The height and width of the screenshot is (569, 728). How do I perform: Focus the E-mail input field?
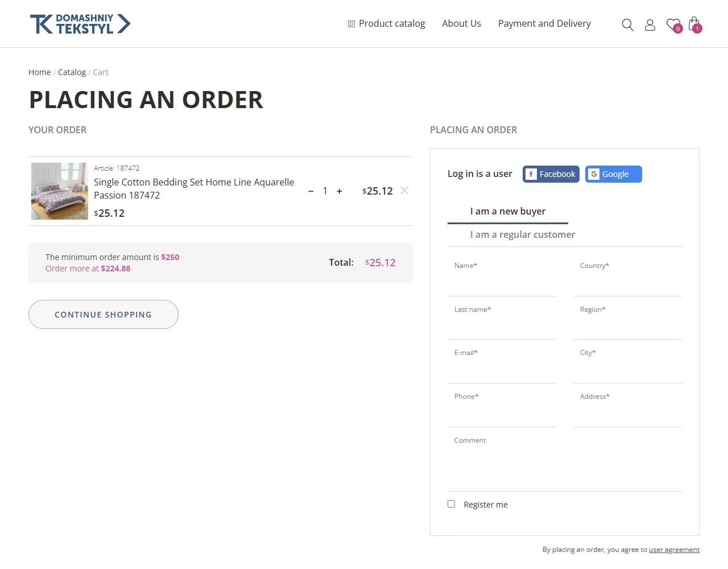(x=502, y=364)
